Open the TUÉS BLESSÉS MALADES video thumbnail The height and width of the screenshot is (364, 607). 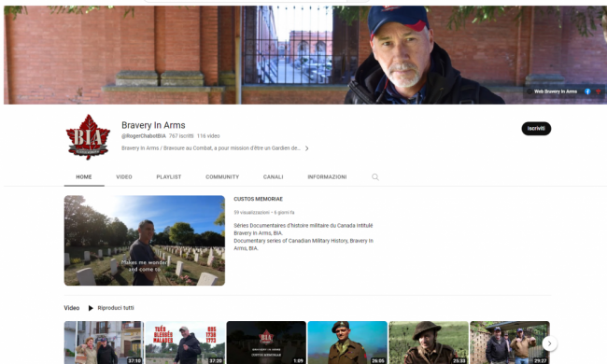click(185, 343)
